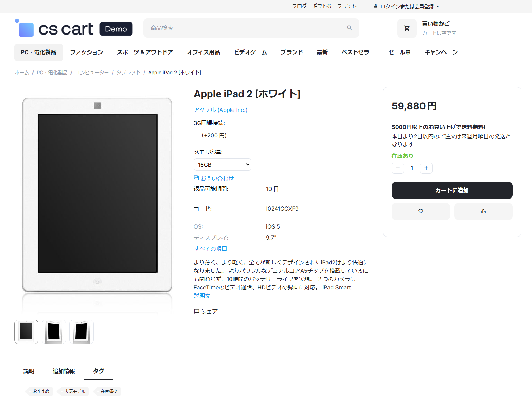The height and width of the screenshot is (405, 532).
Task: Add product to wishlist with heart icon
Action: (420, 211)
